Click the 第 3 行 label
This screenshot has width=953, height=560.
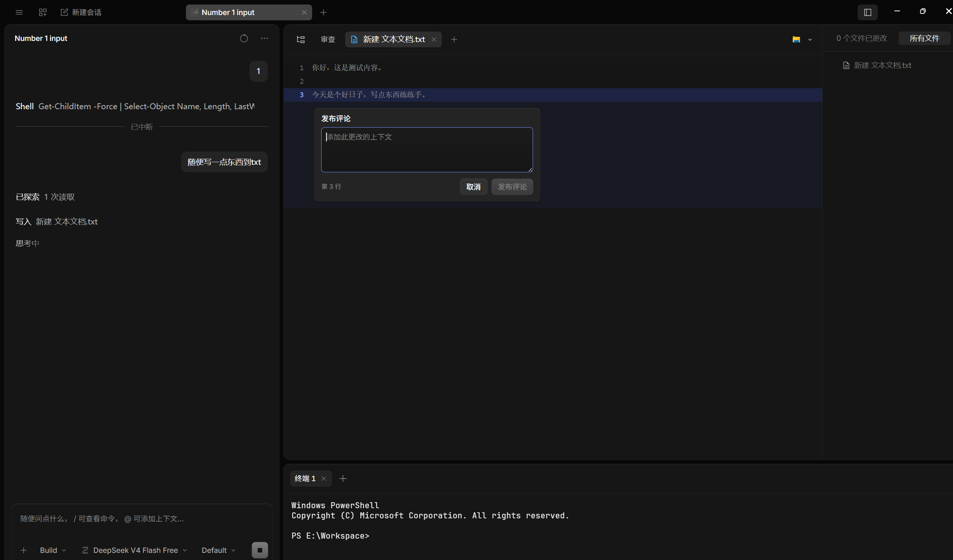[331, 187]
